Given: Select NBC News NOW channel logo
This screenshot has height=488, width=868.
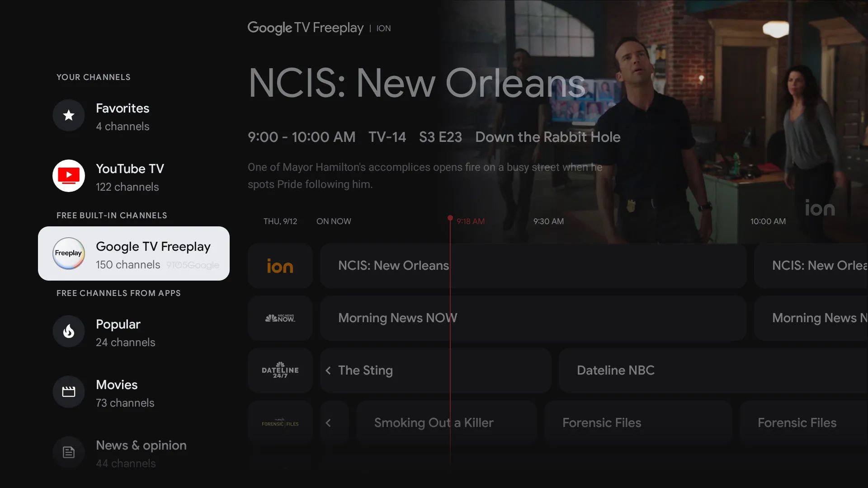Looking at the screenshot, I should [x=279, y=318].
